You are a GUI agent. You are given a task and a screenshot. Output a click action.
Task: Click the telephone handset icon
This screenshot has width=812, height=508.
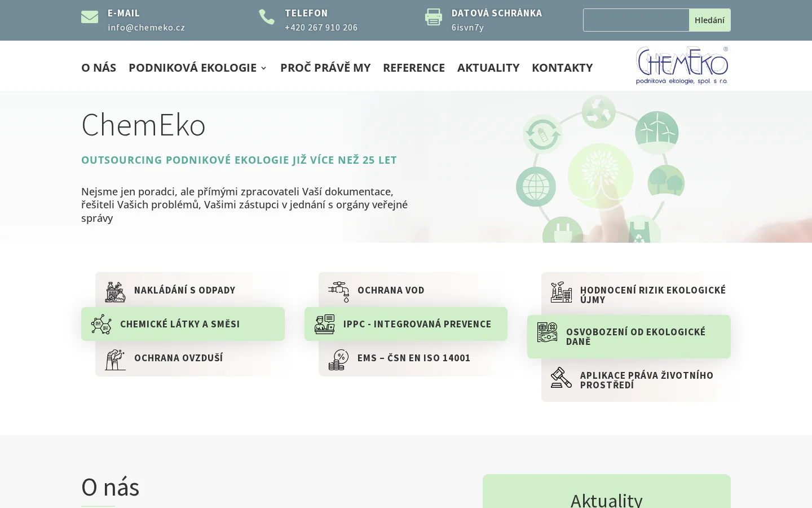[267, 17]
